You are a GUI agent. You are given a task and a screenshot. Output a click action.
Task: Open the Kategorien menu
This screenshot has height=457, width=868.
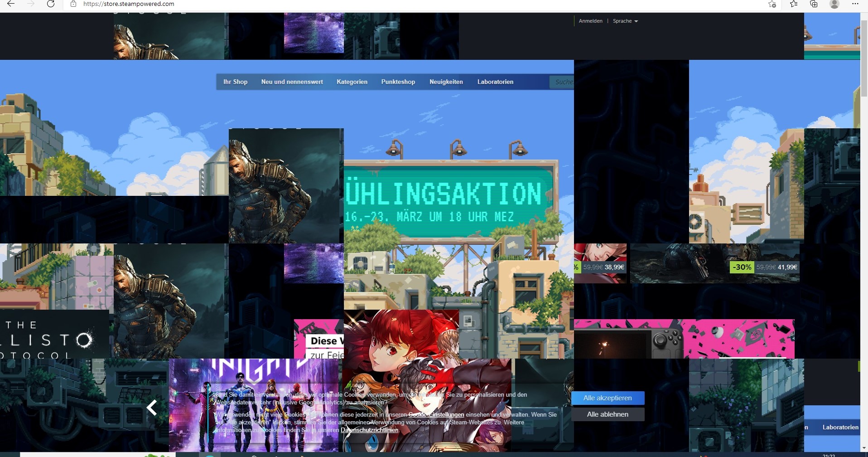[352, 82]
